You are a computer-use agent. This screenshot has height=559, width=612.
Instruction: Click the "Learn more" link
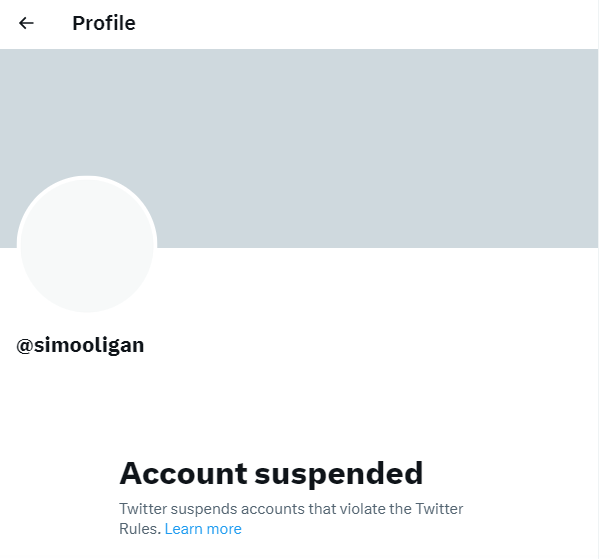point(203,529)
